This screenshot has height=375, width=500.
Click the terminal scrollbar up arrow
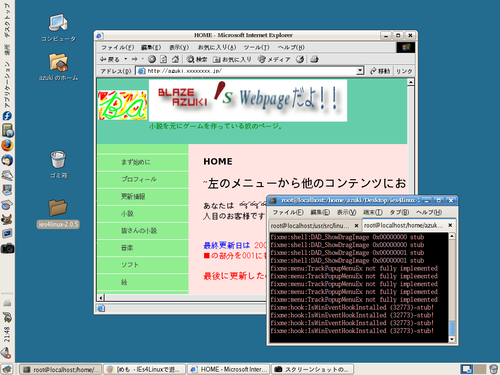click(452, 236)
